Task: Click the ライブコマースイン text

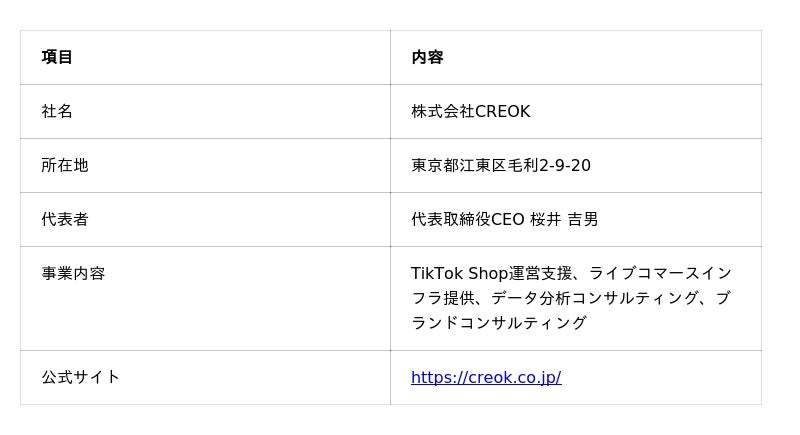Action: 660,273
